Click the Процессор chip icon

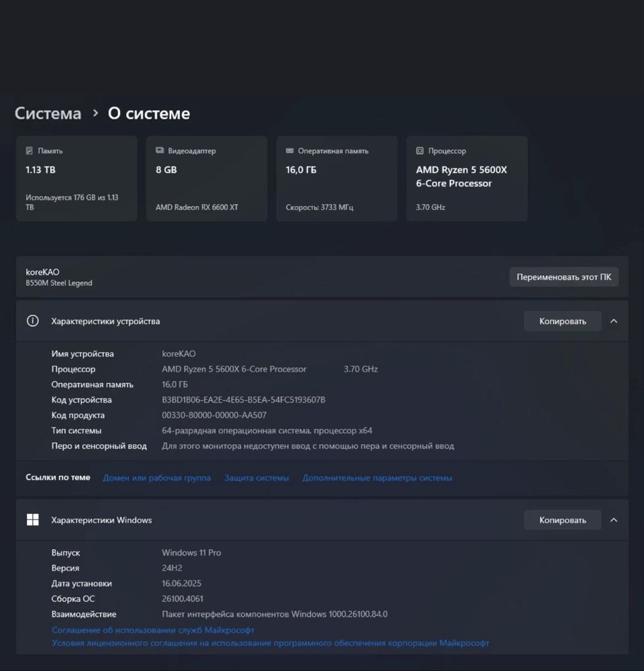[x=420, y=150]
